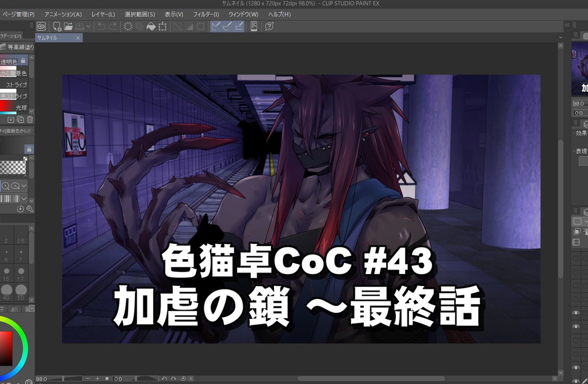Toggle Snap to ruler button
Viewport: 588px width, 384px height.
(x=216, y=26)
